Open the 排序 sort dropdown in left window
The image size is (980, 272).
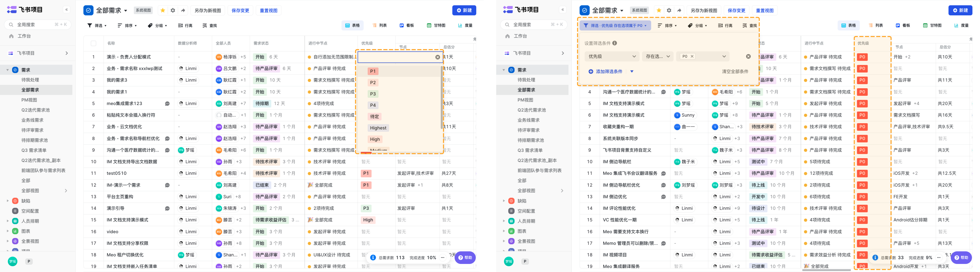(127, 25)
